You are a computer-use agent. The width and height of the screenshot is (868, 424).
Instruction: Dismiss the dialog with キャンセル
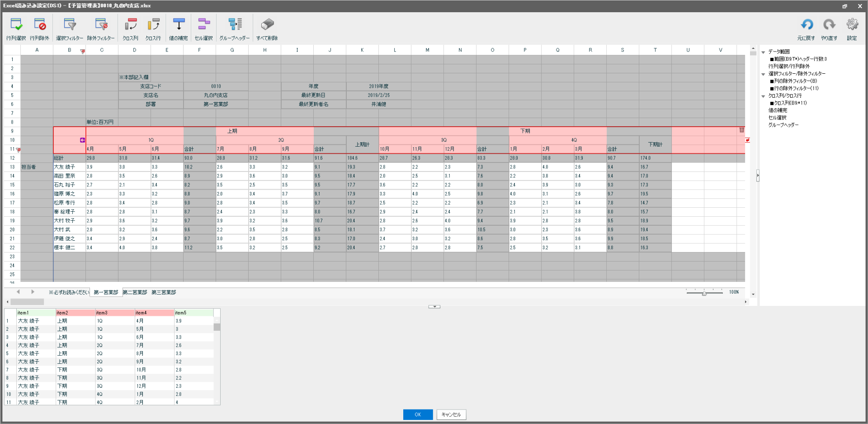pyautogui.click(x=450, y=414)
